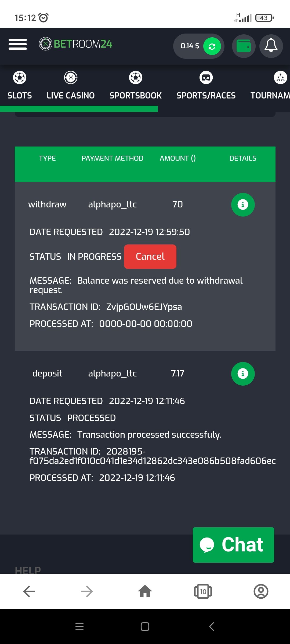Open the wallet icon

[244, 46]
